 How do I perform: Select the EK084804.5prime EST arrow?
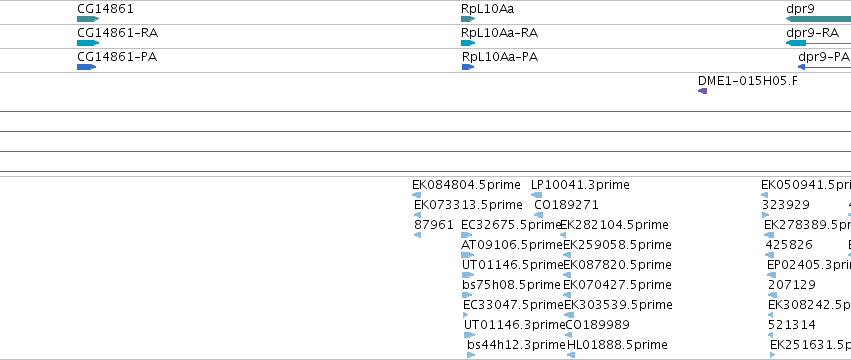pyautogui.click(x=416, y=195)
